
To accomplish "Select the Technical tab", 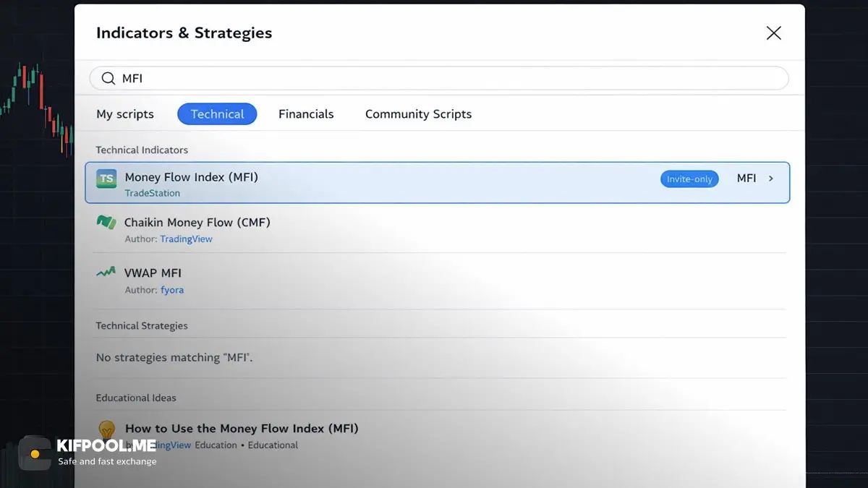I will (217, 114).
